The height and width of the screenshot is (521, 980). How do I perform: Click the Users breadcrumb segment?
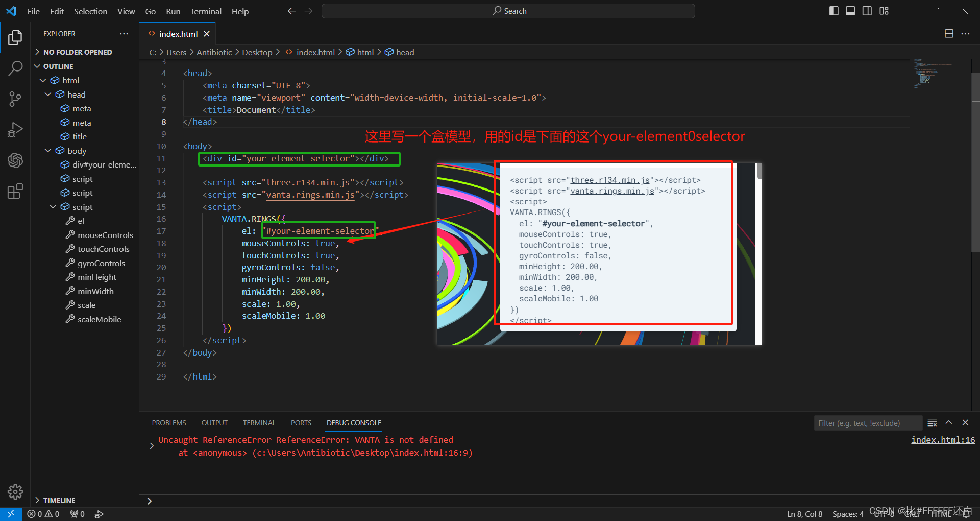(x=176, y=52)
